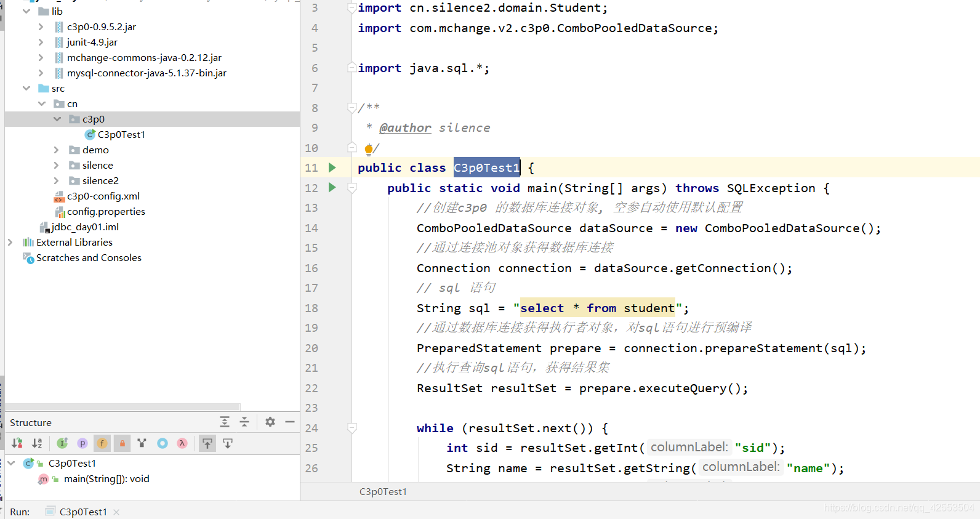Click the demo package folder icon
The height and width of the screenshot is (519, 980).
tap(74, 150)
